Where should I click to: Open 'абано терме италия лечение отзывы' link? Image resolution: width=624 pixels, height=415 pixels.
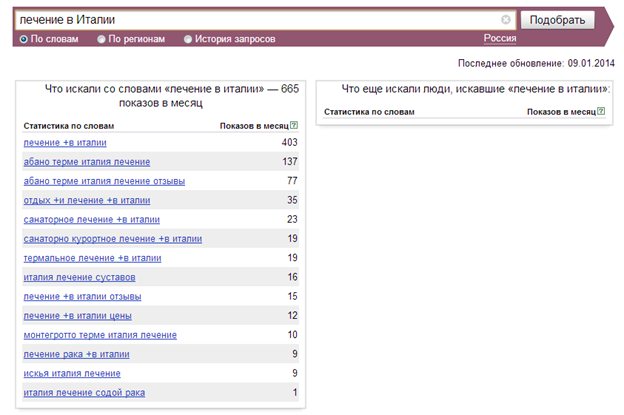[x=104, y=181]
